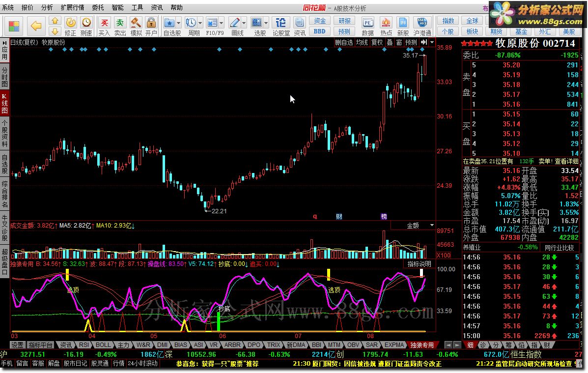Open the 设置 settings tab
This screenshot has height=373, width=588.
(x=17, y=345)
